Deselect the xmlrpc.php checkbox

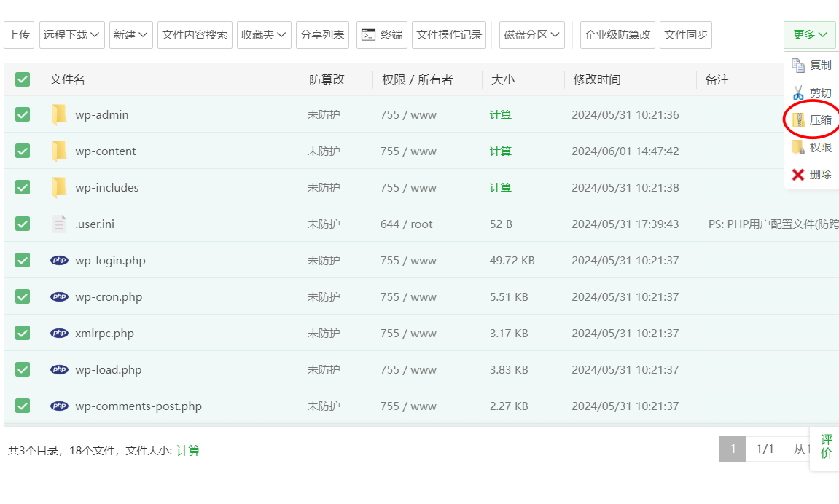(x=23, y=334)
